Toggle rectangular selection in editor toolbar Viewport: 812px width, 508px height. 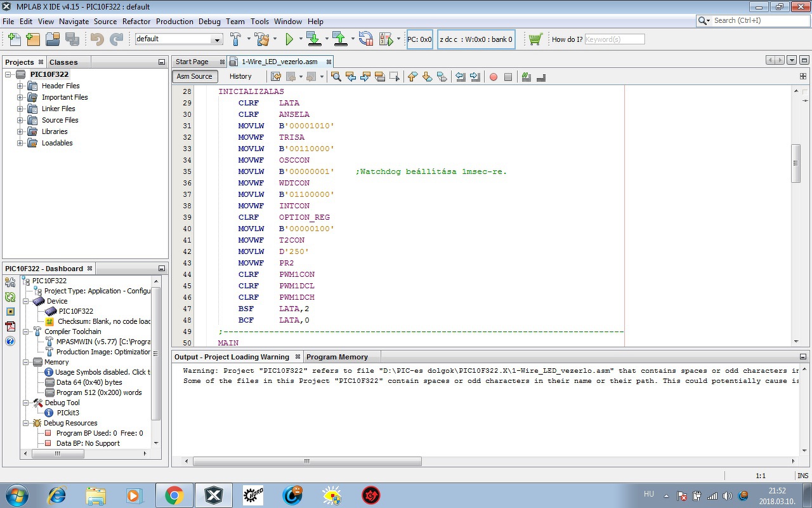[x=395, y=77]
